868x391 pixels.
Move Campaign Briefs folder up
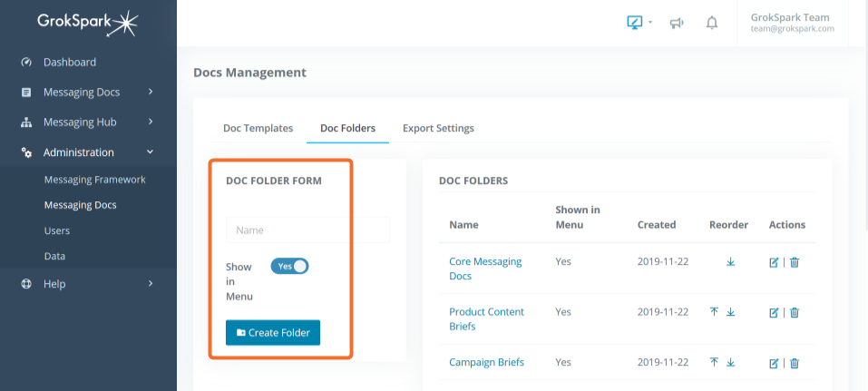(714, 362)
